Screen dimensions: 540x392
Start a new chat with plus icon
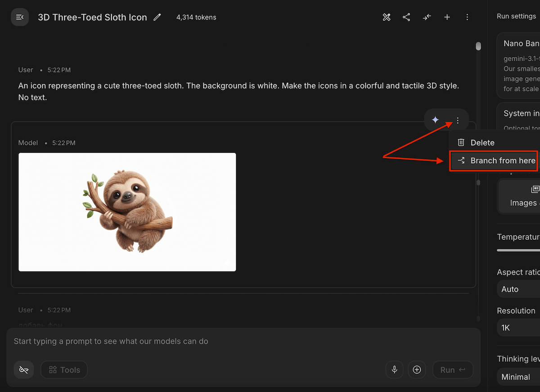pos(447,17)
